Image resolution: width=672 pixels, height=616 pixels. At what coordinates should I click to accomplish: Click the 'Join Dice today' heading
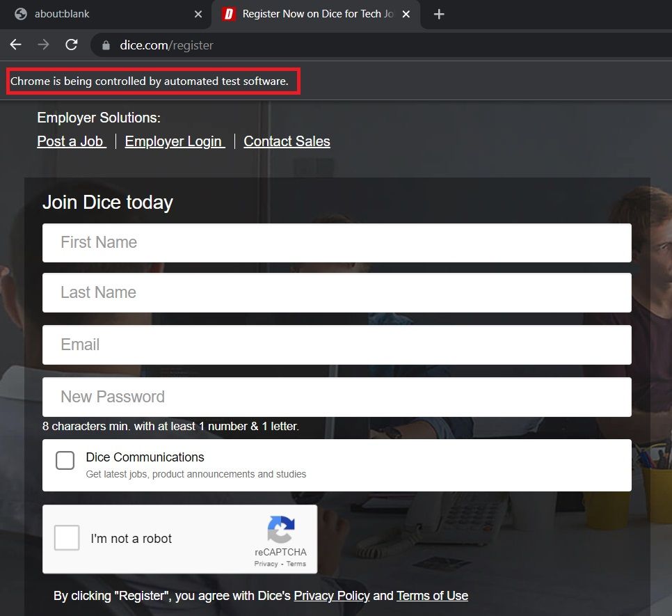[x=108, y=203]
